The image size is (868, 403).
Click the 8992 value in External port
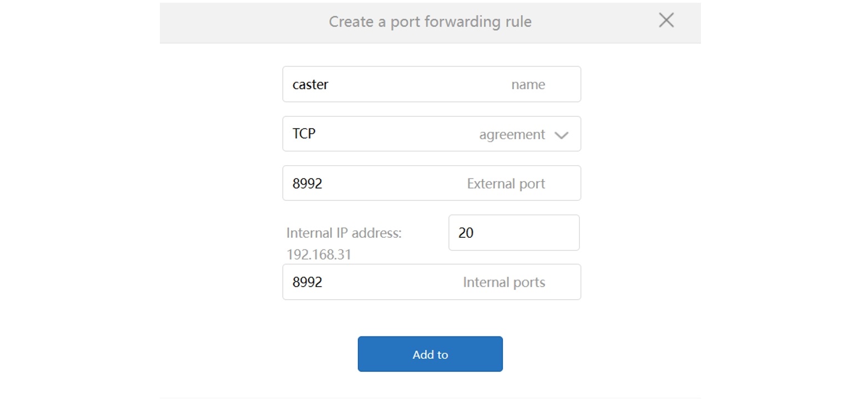pos(307,183)
